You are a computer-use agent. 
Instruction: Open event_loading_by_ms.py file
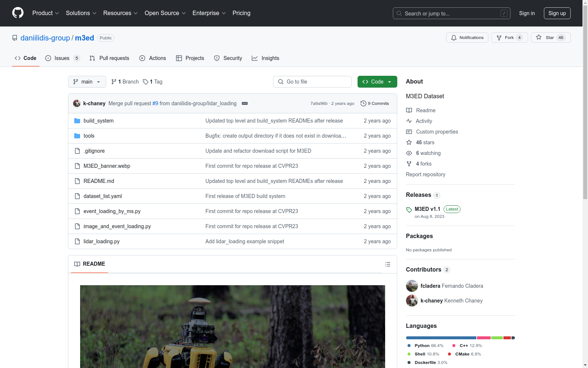112,211
